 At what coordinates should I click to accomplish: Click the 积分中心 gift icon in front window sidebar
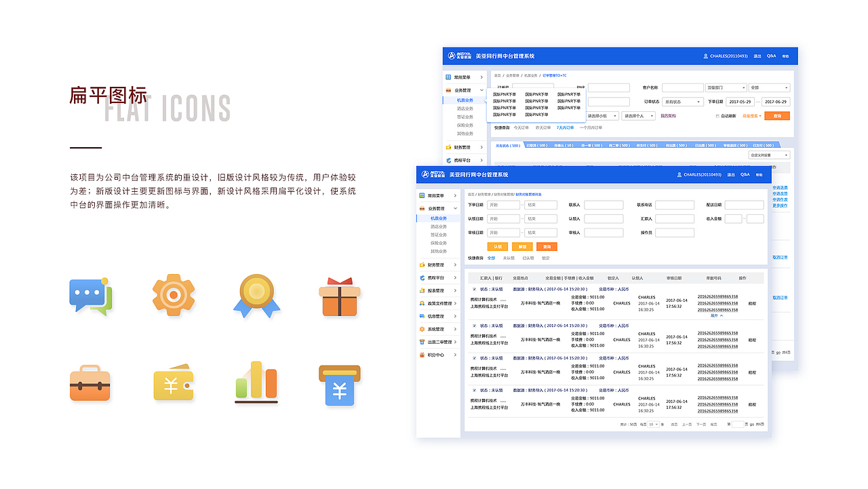[422, 355]
